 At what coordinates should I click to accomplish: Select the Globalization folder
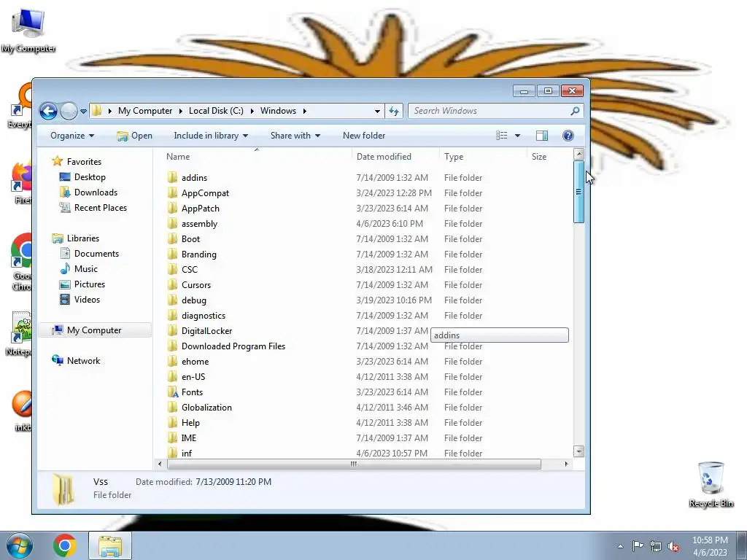pos(206,408)
